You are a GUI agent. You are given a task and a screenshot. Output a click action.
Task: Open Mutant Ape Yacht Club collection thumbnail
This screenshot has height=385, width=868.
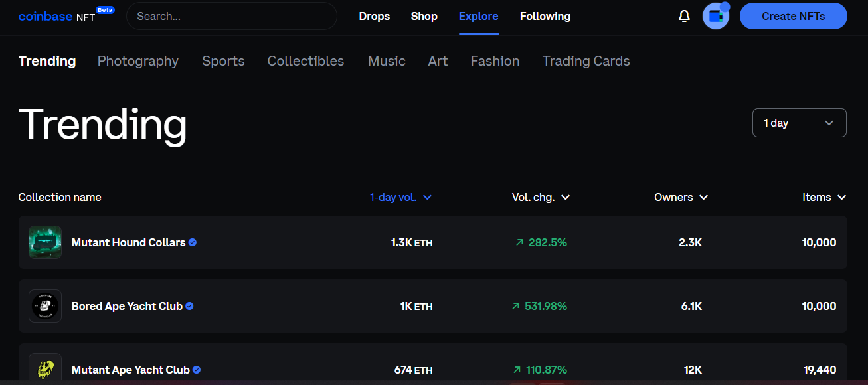[x=45, y=368]
